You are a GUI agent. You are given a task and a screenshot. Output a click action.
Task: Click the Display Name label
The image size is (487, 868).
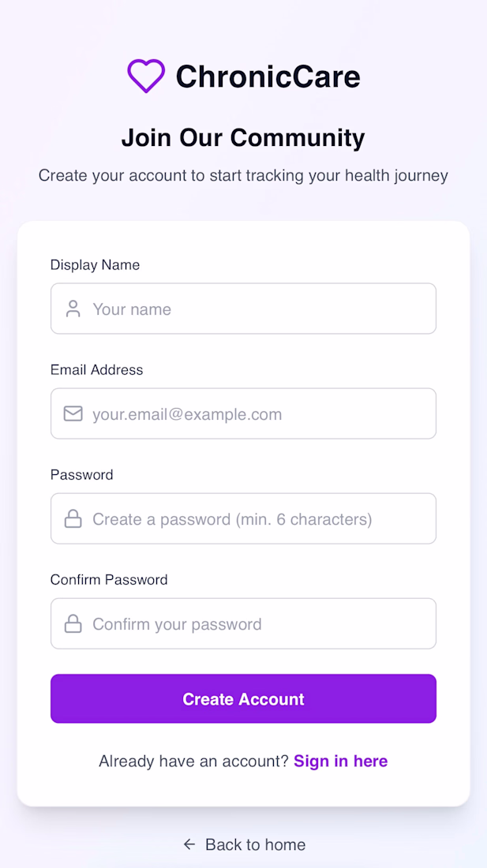tap(95, 264)
